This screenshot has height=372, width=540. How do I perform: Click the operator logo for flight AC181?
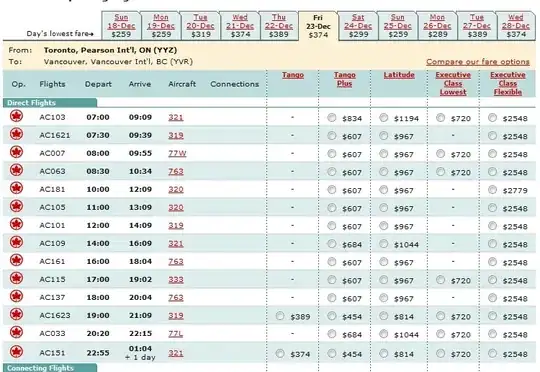pyautogui.click(x=16, y=188)
